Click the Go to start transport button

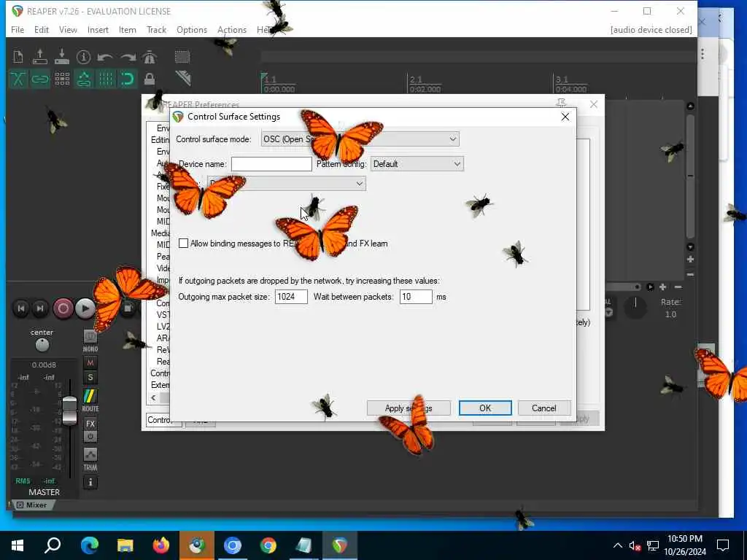point(21,308)
